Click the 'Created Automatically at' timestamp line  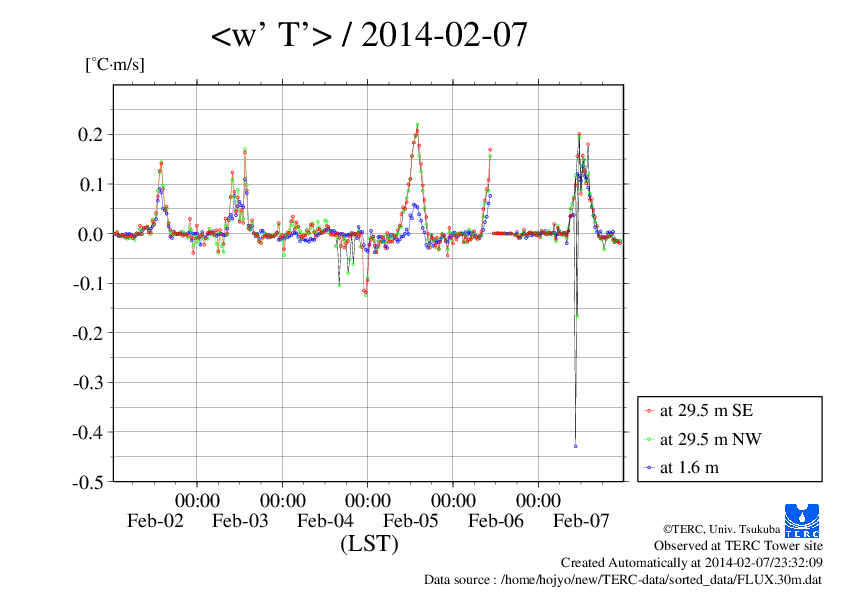[x=692, y=562]
